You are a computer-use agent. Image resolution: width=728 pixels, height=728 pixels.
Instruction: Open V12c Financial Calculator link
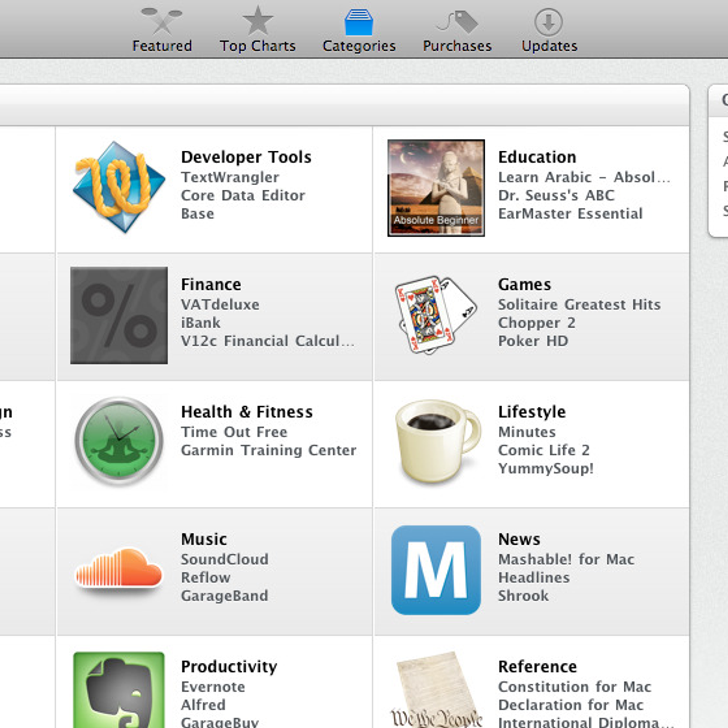tap(268, 341)
